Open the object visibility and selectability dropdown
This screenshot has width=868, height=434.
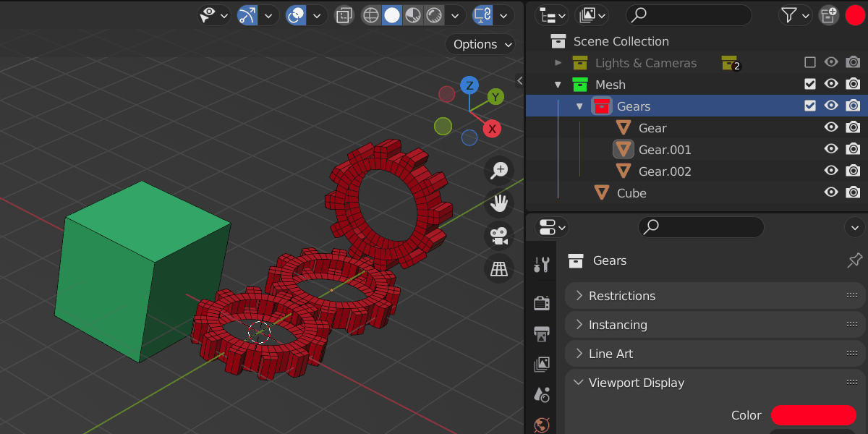215,15
